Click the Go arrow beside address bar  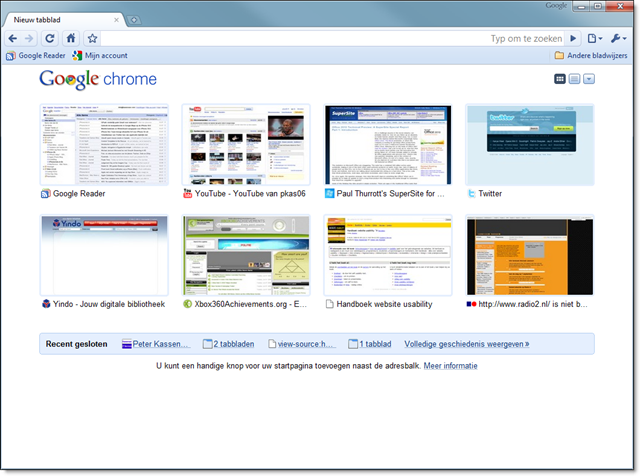click(x=573, y=38)
